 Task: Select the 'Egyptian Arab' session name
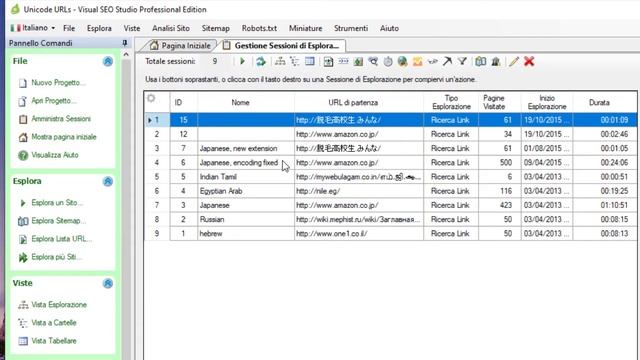(x=221, y=191)
